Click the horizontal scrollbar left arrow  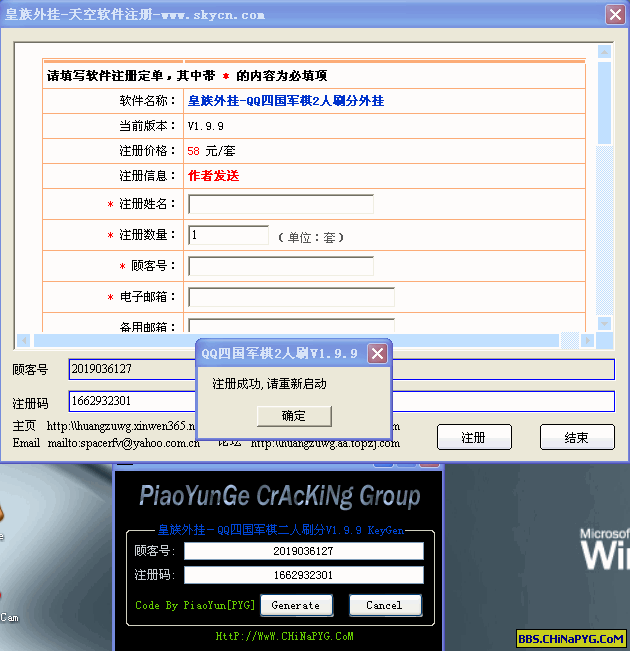pyautogui.click(x=24, y=340)
